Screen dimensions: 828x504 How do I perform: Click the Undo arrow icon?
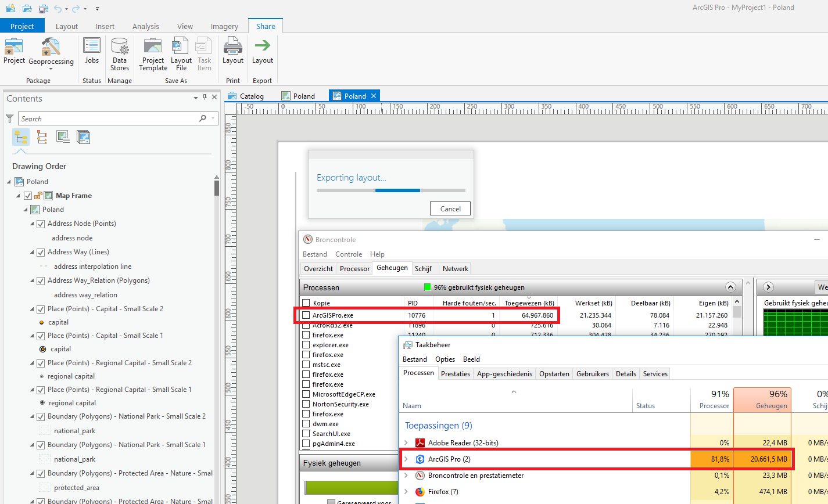58,9
